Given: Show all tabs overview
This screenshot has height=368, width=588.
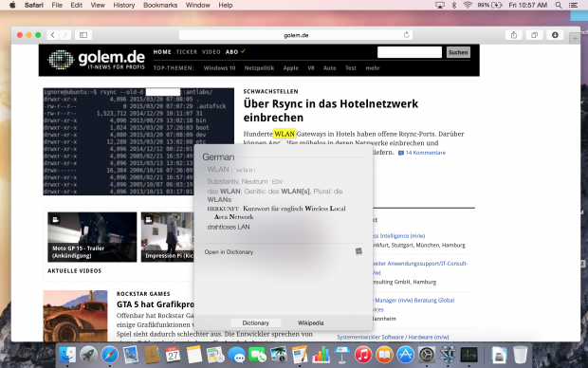Looking at the screenshot, I should 534,35.
